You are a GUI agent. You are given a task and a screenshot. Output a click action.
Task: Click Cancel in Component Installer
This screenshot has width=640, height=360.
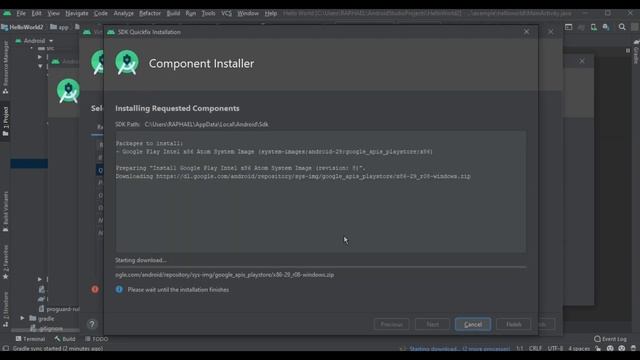[473, 324]
